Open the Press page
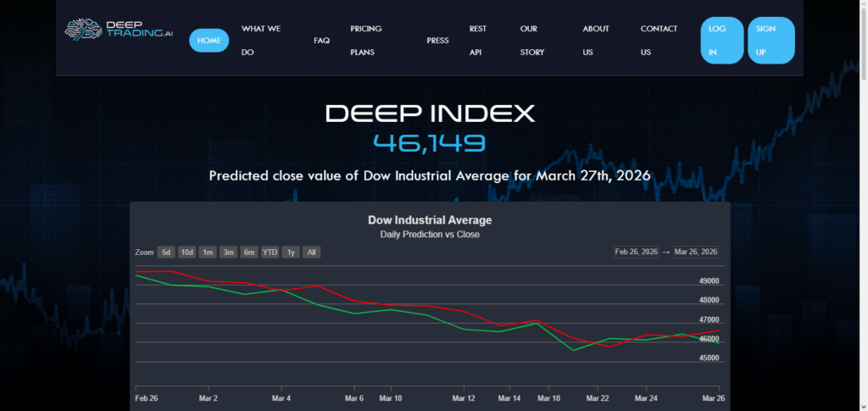The image size is (868, 411). tap(438, 41)
